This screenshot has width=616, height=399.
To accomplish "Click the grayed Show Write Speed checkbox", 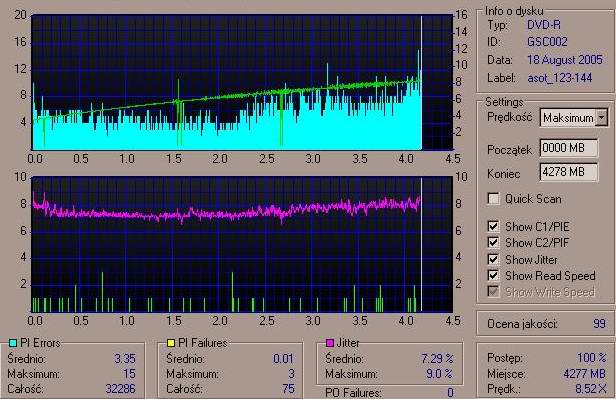I will pyautogui.click(x=493, y=291).
